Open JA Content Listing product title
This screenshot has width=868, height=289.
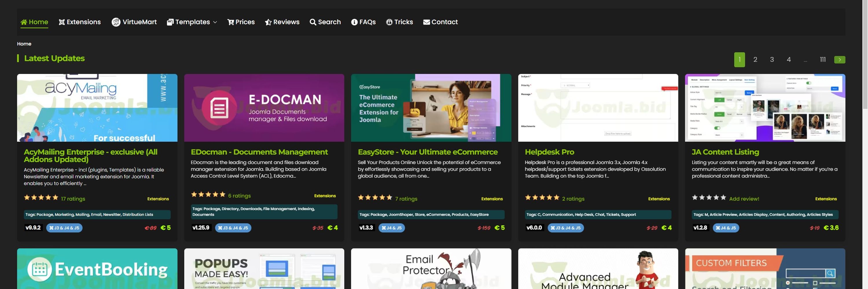coord(725,152)
